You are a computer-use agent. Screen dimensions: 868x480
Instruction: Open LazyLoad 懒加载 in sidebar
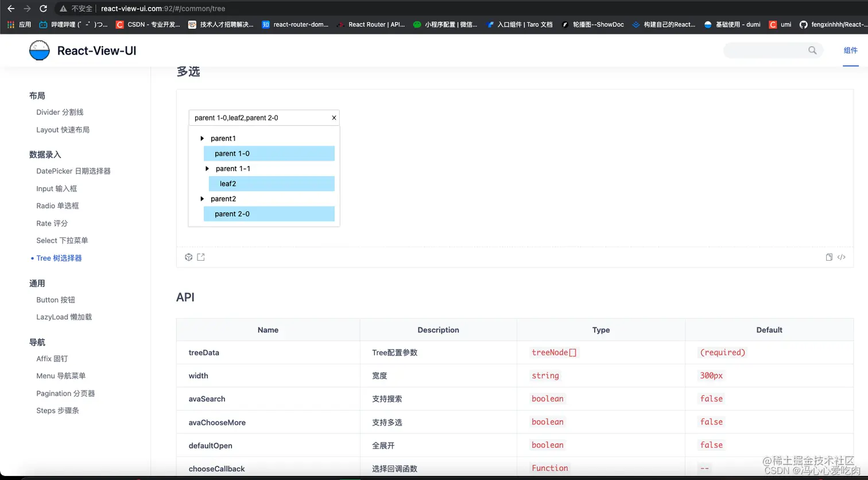64,317
